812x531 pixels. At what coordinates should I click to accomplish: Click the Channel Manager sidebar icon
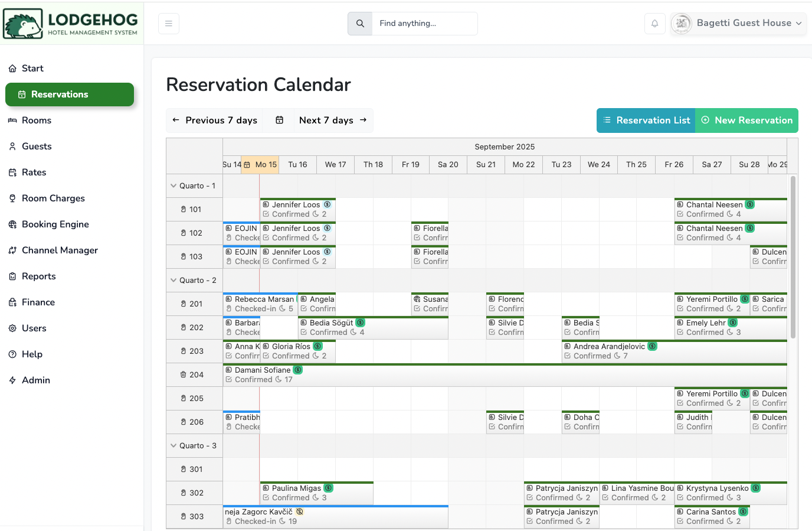[12, 250]
